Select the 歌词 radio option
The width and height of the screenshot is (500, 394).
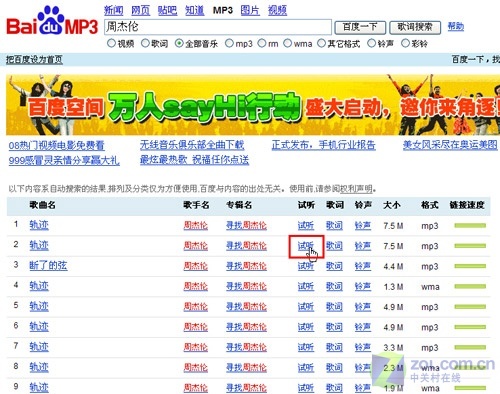[145, 43]
